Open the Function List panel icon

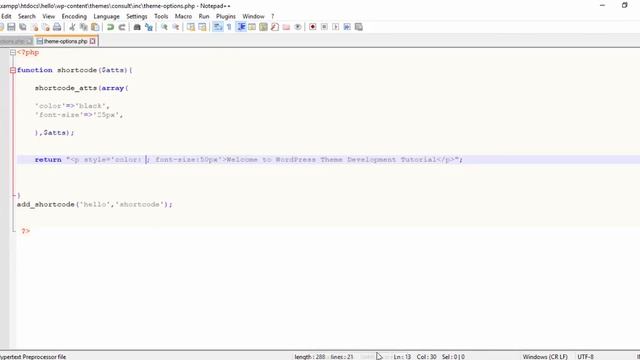click(x=275, y=27)
